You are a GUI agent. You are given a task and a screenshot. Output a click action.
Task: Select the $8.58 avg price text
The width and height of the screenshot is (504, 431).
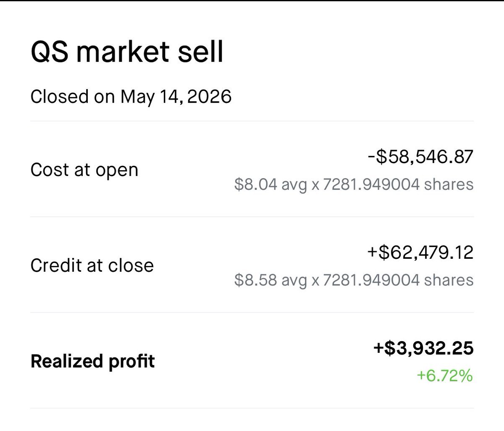click(x=270, y=280)
